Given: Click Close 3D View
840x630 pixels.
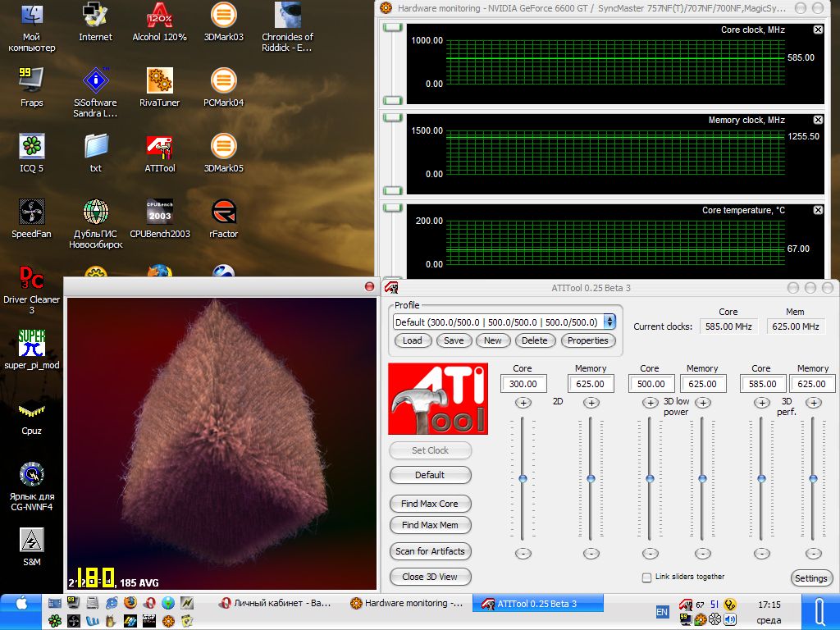Looking at the screenshot, I should click(x=430, y=577).
